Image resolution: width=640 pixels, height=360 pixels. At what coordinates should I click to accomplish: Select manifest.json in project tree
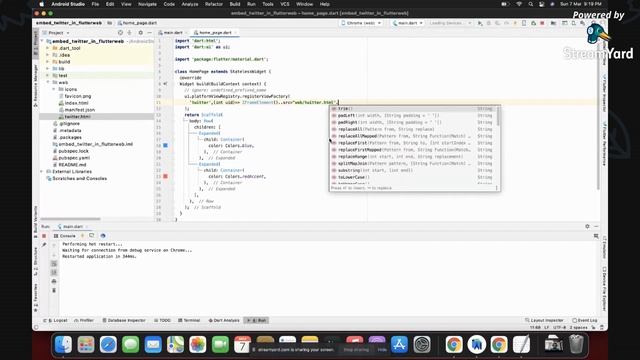coord(80,110)
